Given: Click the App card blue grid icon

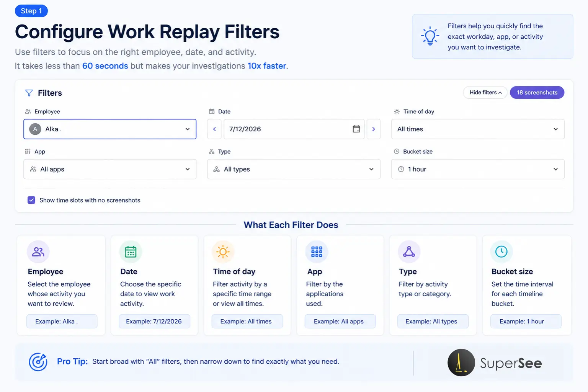Looking at the screenshot, I should coord(317,252).
